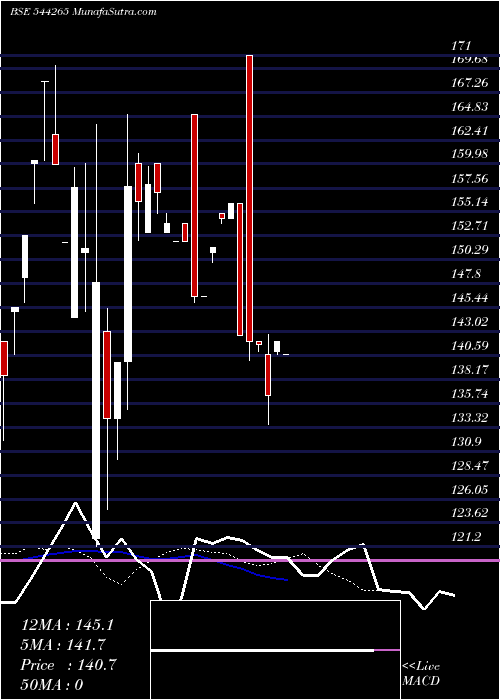Click the 152.71 price axis label
500x700 pixels.
pyautogui.click(x=469, y=226)
